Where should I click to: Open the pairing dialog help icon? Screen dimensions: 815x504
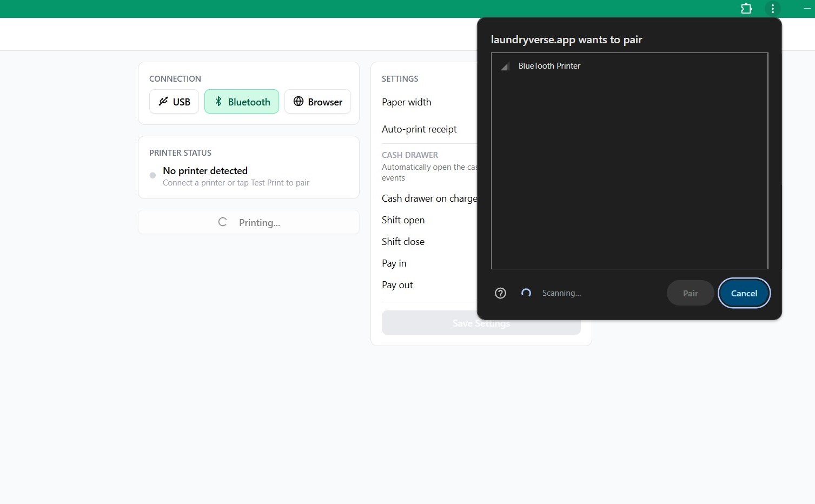[500, 293]
